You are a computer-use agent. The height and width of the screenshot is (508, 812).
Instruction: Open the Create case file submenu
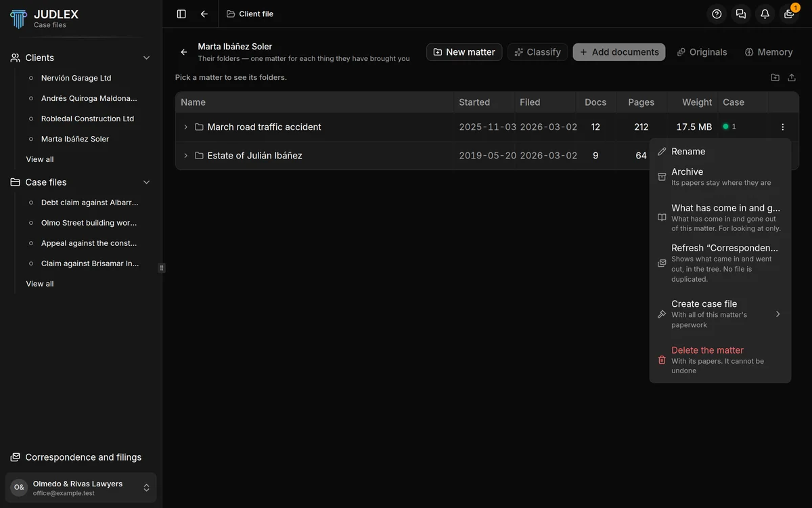coord(720,314)
